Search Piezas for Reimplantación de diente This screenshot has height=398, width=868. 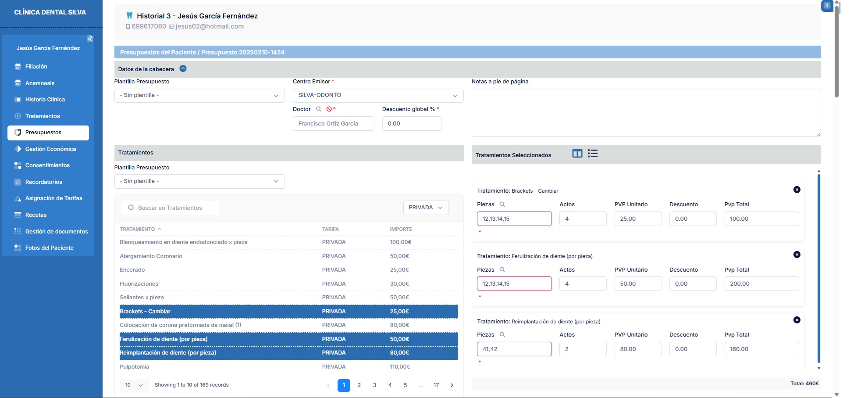pos(502,335)
